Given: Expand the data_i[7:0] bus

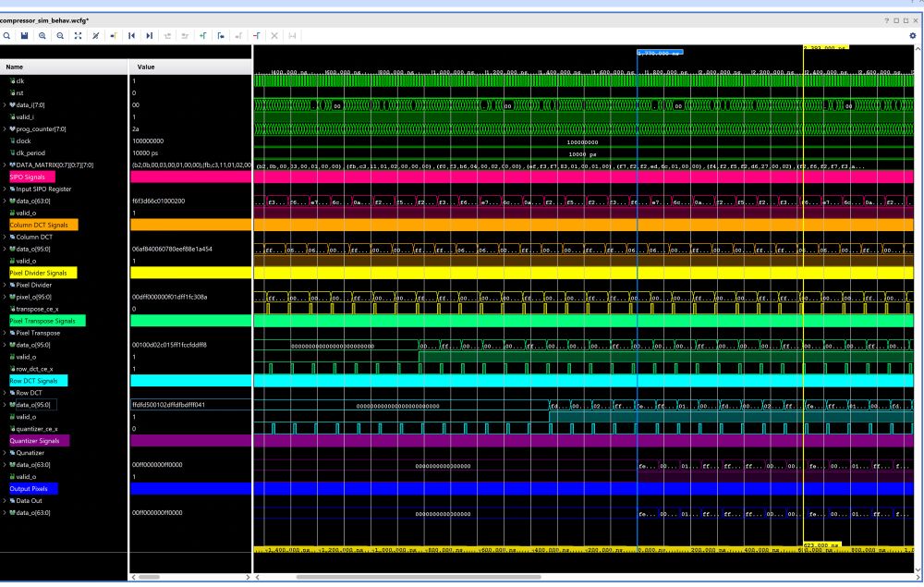Looking at the screenshot, I should point(5,104).
